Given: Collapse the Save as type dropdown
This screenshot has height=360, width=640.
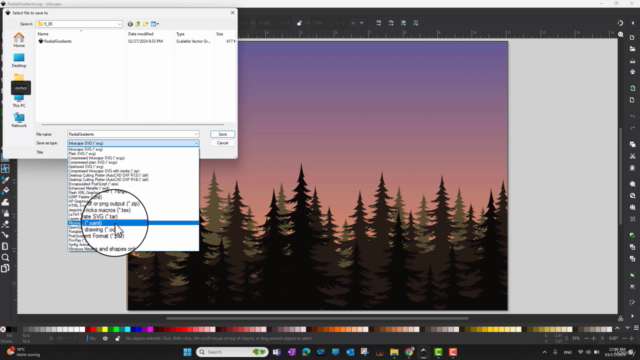Looking at the screenshot, I should pos(196,143).
